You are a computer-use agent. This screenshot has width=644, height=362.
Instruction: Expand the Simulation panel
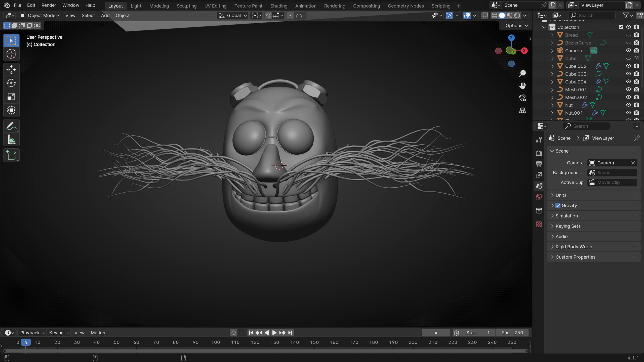coord(594,216)
